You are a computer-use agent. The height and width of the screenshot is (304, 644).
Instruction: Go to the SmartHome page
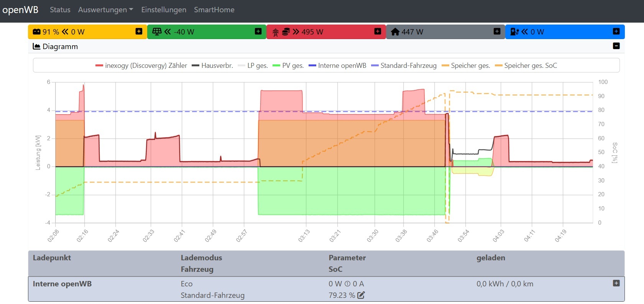point(214,10)
